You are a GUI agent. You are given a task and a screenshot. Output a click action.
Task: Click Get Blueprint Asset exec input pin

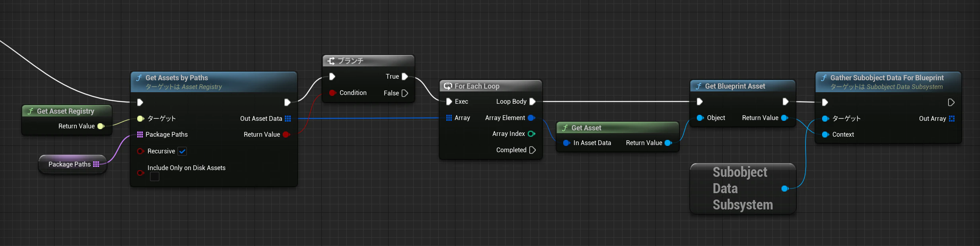(700, 101)
